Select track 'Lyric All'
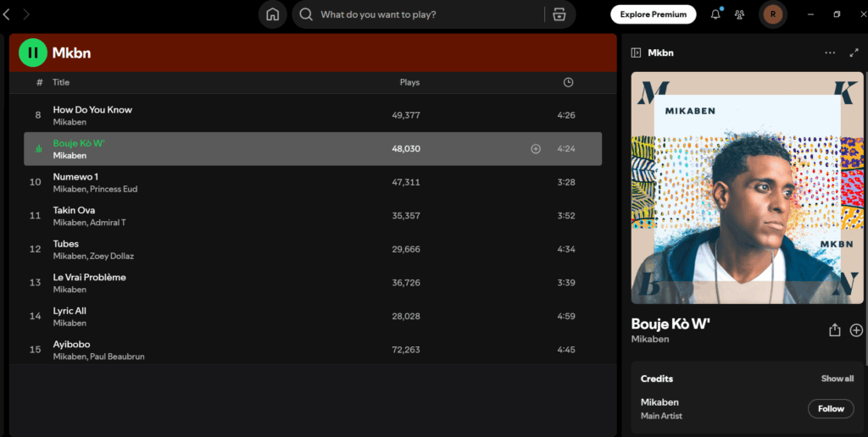The height and width of the screenshot is (437, 868). click(x=70, y=311)
